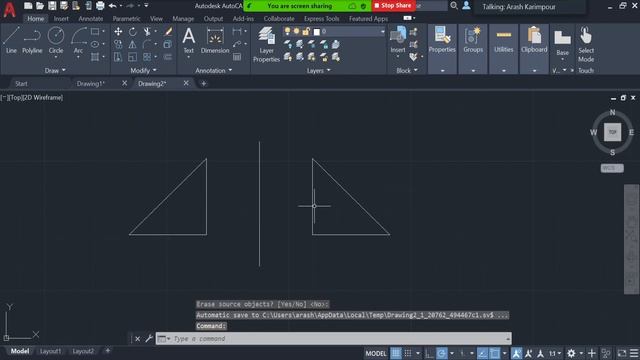
Task: Open the Start tab
Action: tap(21, 83)
